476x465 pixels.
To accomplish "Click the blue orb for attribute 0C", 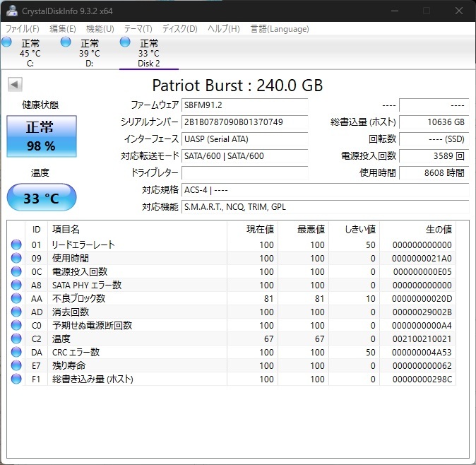I will coord(16,271).
